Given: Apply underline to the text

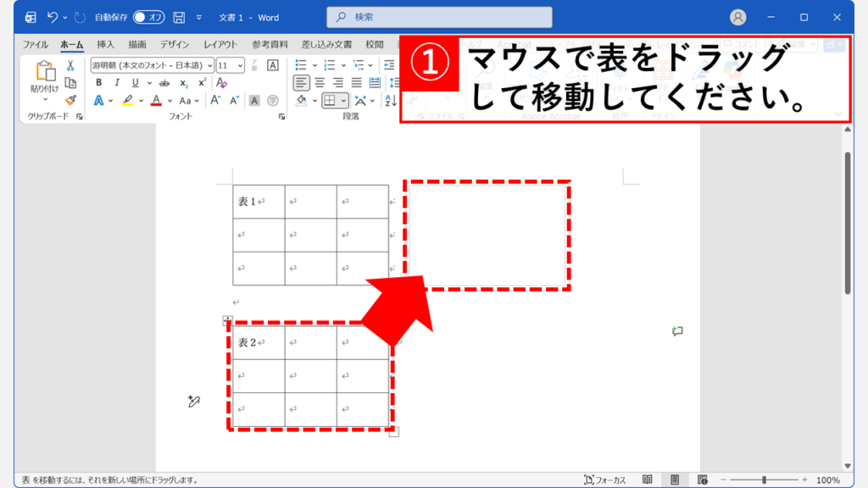Looking at the screenshot, I should (136, 81).
